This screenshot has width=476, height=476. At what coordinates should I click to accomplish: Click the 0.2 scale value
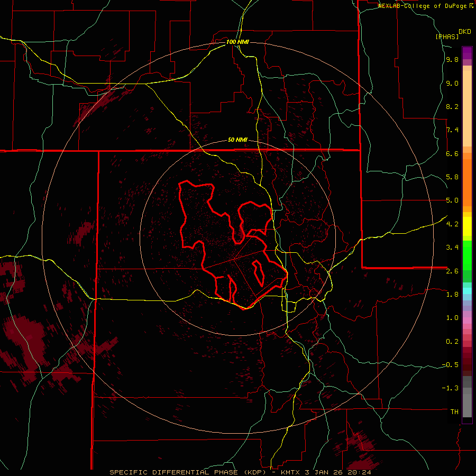click(452, 341)
